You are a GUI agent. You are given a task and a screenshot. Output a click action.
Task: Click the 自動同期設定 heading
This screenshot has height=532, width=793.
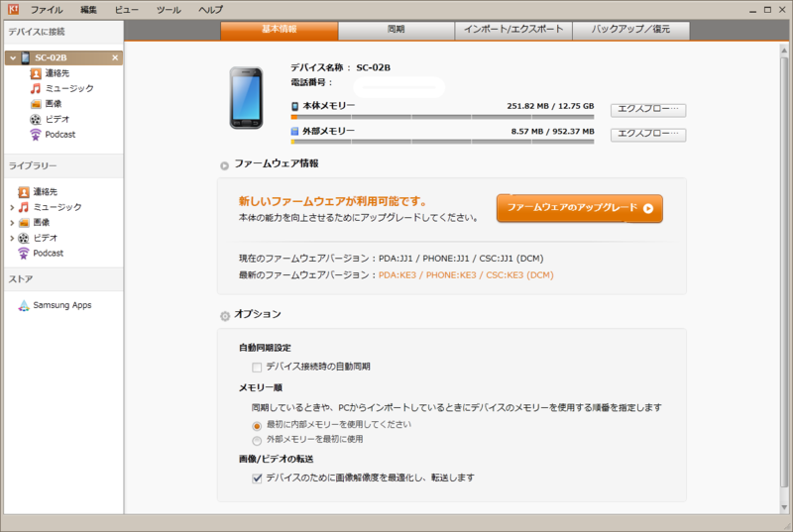265,348
